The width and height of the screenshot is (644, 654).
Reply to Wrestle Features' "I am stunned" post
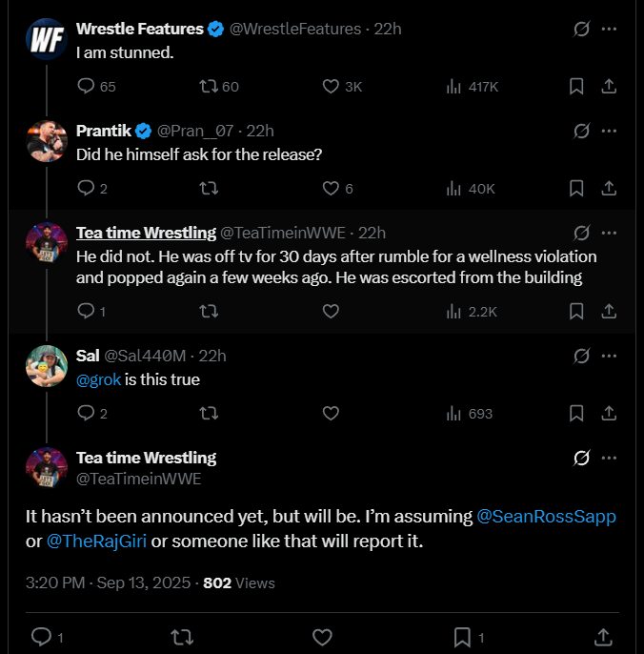[86, 87]
